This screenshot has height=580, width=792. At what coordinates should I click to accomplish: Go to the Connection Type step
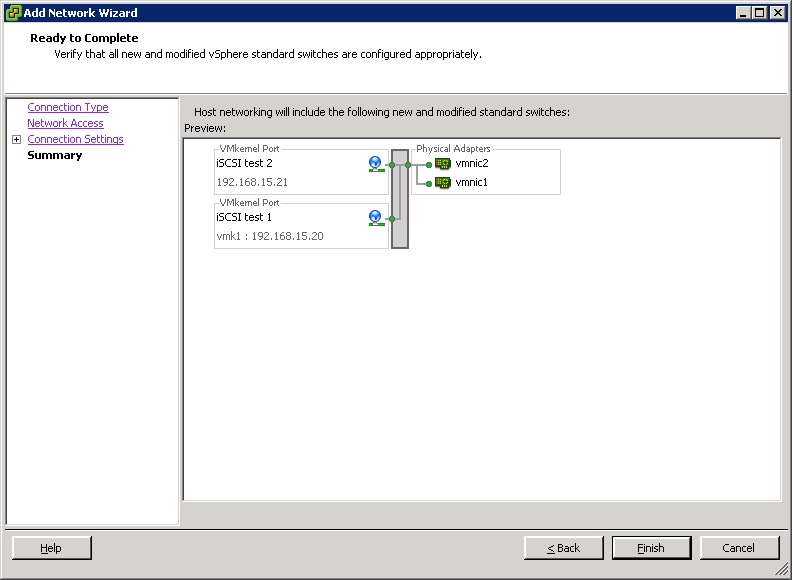point(68,107)
